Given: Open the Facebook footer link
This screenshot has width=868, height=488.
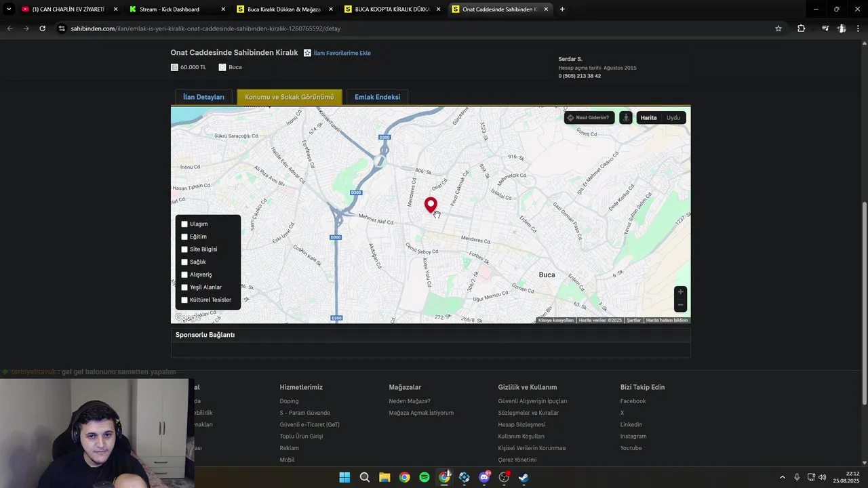Looking at the screenshot, I should coord(633,401).
